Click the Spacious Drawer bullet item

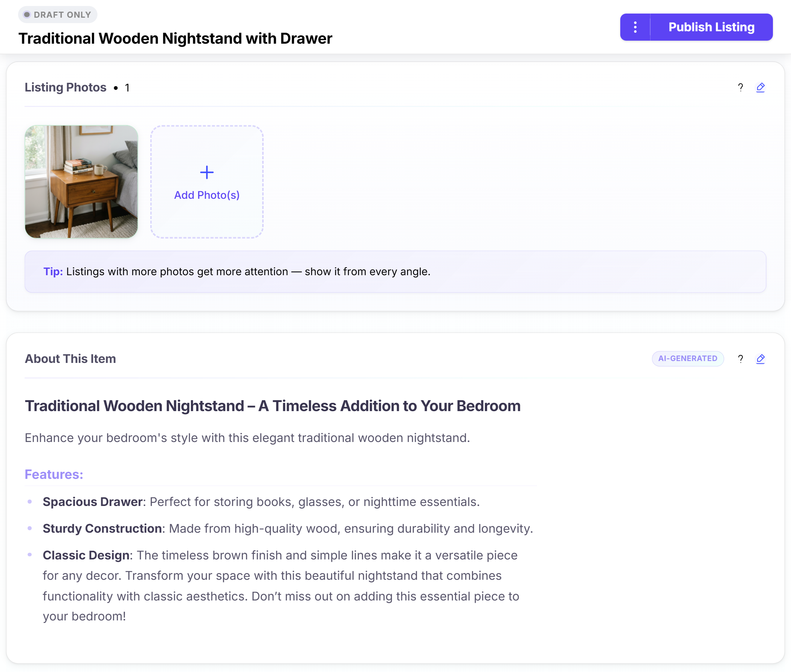pyautogui.click(x=261, y=502)
